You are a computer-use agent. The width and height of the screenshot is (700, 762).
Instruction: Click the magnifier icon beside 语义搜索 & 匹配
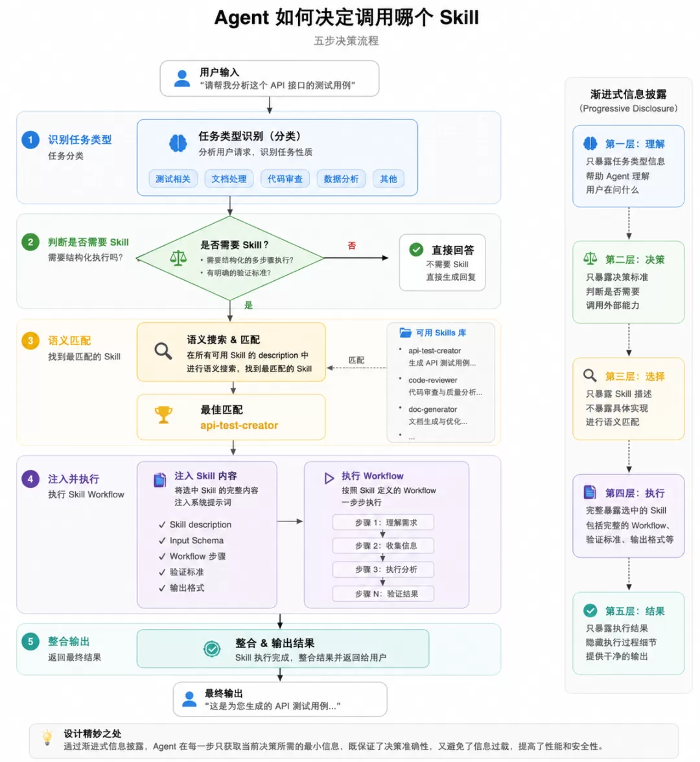click(163, 350)
